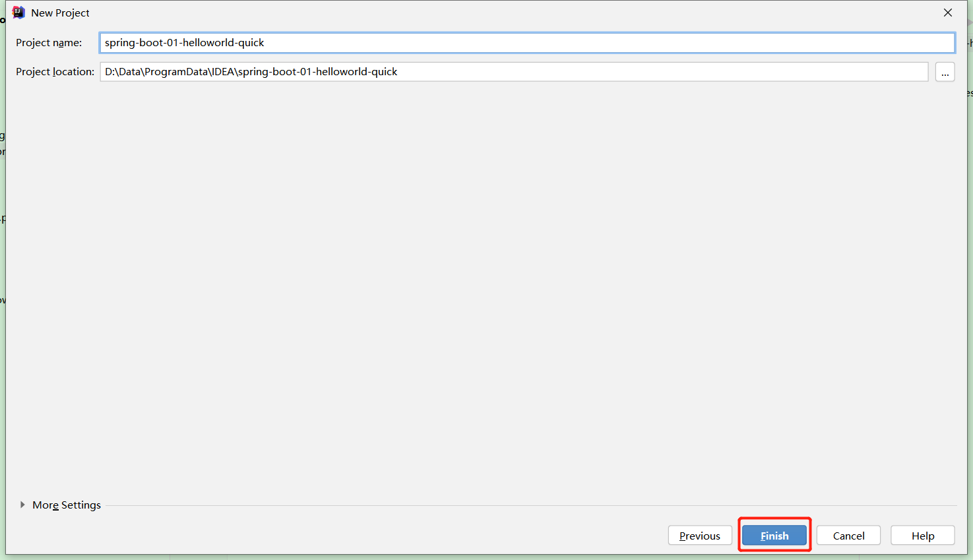The width and height of the screenshot is (973, 560).
Task: Expand the More Settings section
Action: (x=60, y=505)
